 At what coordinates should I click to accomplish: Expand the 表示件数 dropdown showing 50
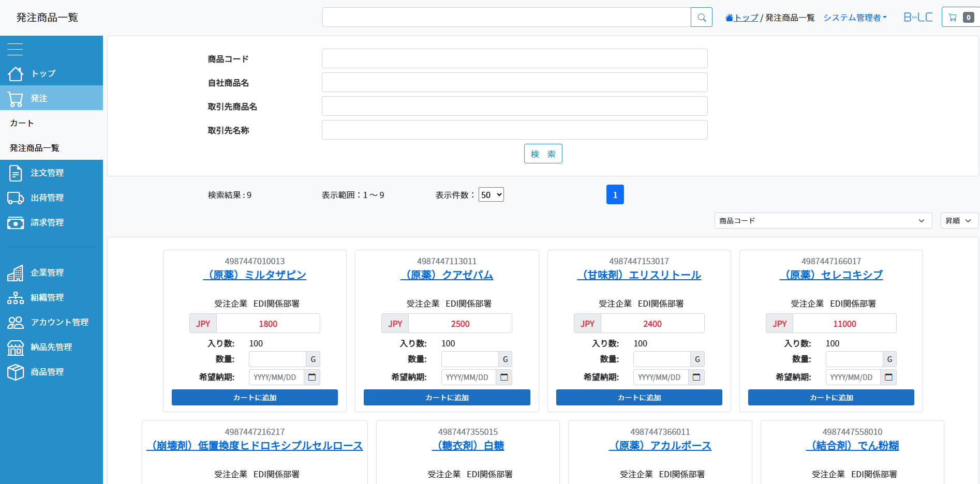(x=491, y=195)
